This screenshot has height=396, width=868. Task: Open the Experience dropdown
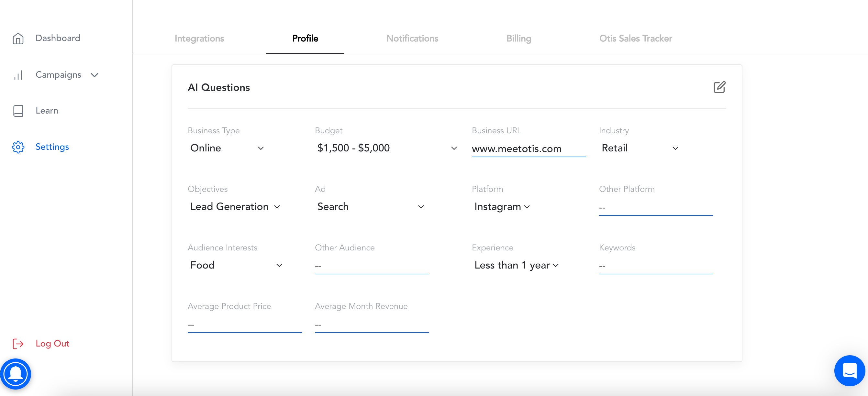[516, 265]
